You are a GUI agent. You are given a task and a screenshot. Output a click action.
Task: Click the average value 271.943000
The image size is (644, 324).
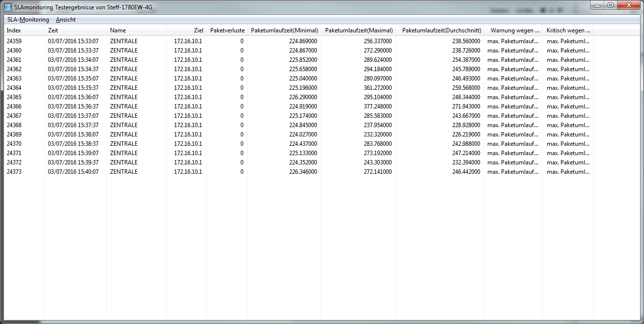tap(466, 107)
